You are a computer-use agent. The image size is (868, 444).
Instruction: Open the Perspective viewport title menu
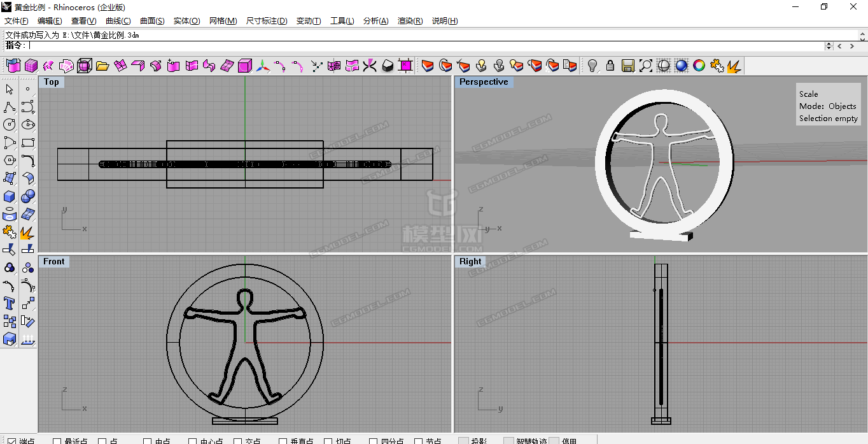pos(484,82)
